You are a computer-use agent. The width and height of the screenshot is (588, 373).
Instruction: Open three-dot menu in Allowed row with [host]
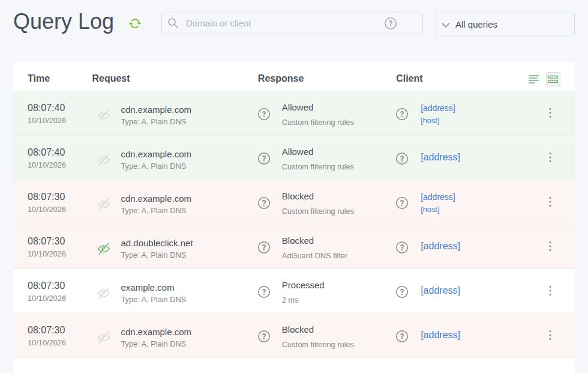click(x=550, y=112)
